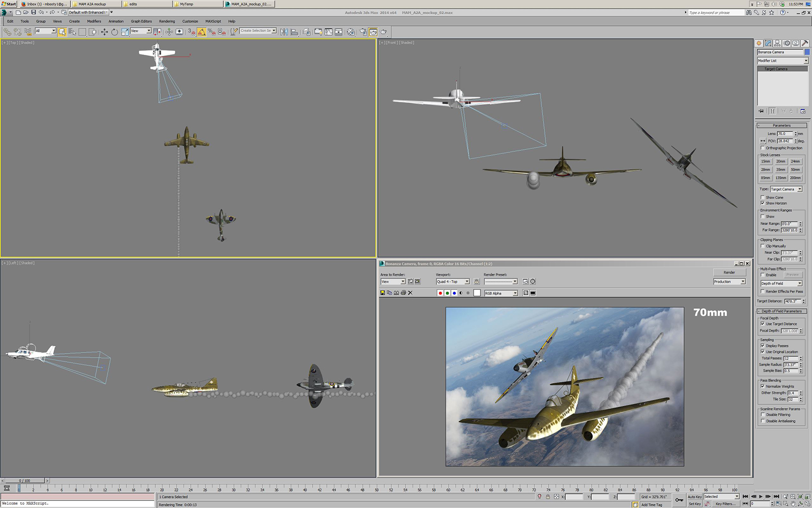Image resolution: width=812 pixels, height=508 pixels.
Task: Uncheck the Show Horizon checkbox
Action: pos(762,203)
